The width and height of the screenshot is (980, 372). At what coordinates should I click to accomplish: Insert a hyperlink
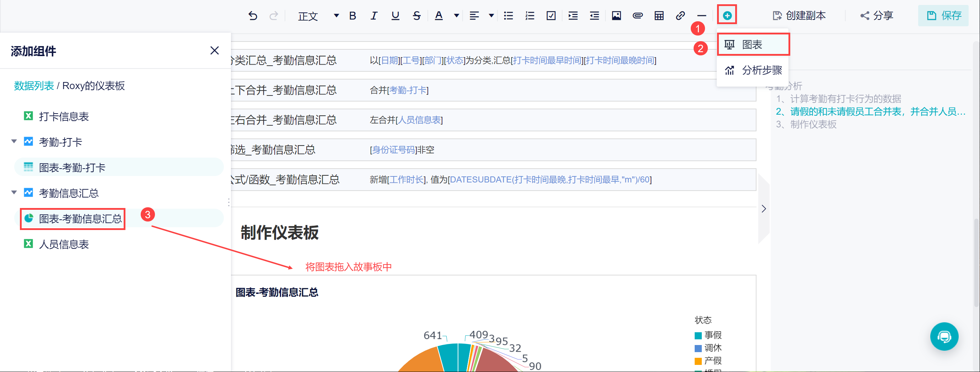[680, 16]
